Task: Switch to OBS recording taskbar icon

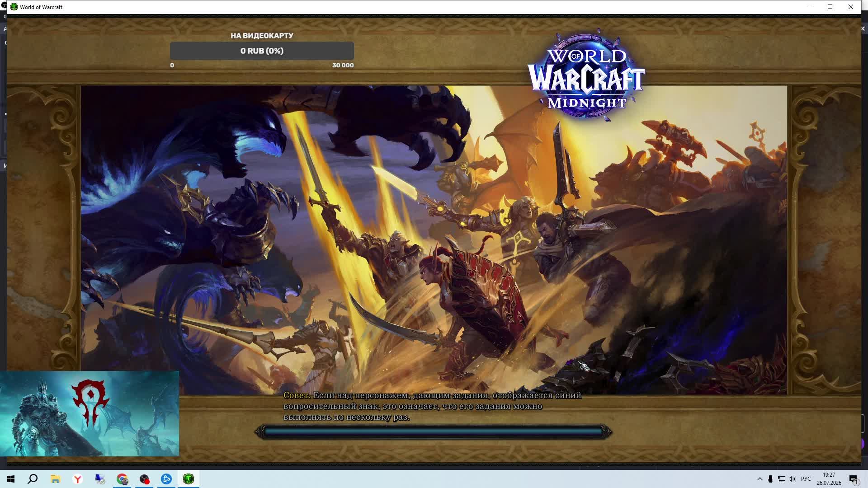Action: coord(144,479)
